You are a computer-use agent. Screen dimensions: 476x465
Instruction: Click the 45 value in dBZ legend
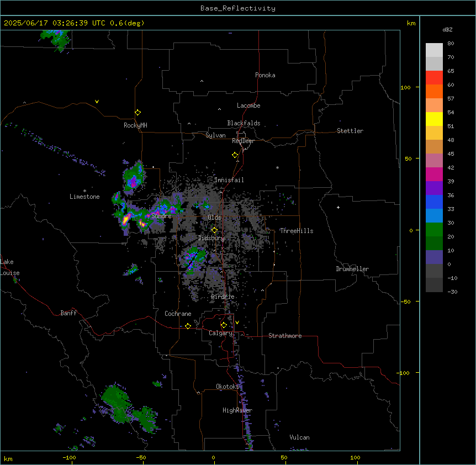451,154
